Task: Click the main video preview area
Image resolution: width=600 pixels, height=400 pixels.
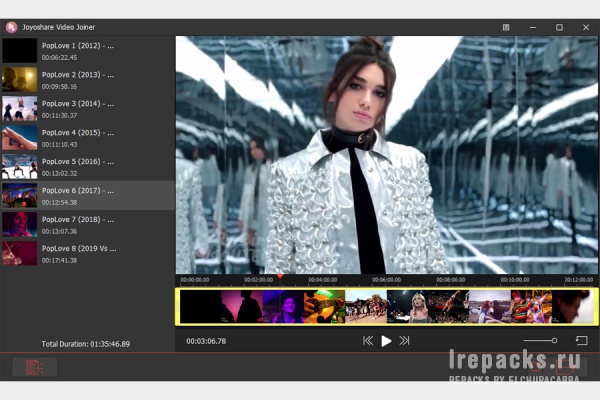Action: 386,155
